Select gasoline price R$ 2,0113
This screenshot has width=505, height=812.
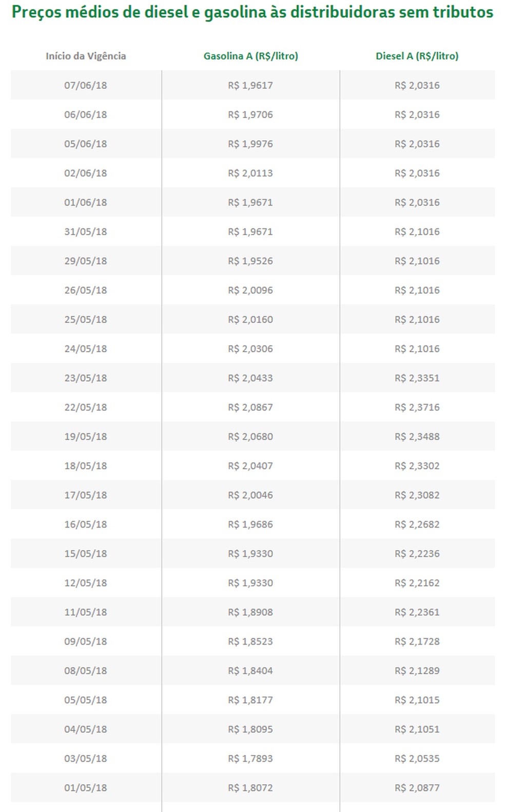[250, 173]
